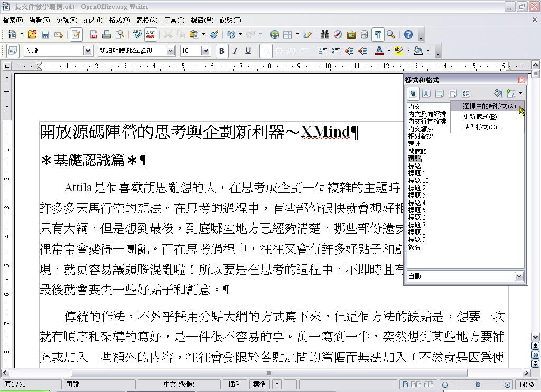Expand the highlighting color palette arrow
The width and height of the screenshot is (541, 392).
tap(408, 51)
